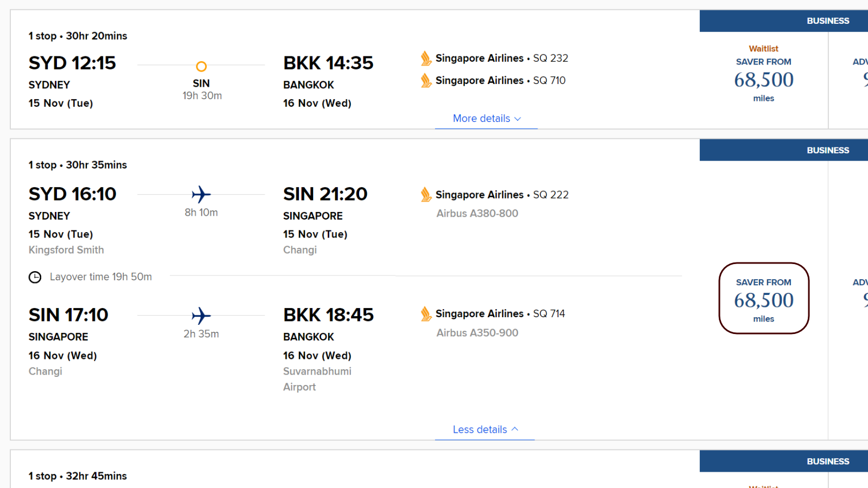The width and height of the screenshot is (868, 488).
Task: Click the airplane icon for SYD to SIN leg
Action: click(x=201, y=194)
